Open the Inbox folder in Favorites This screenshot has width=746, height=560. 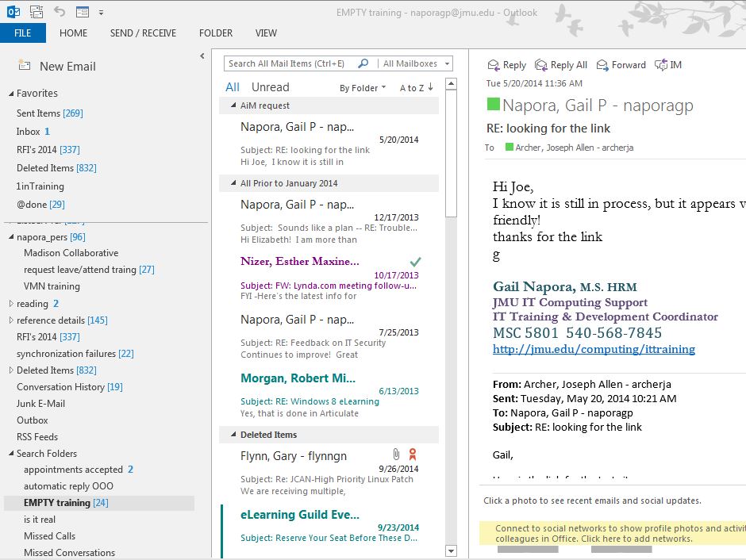(33, 131)
